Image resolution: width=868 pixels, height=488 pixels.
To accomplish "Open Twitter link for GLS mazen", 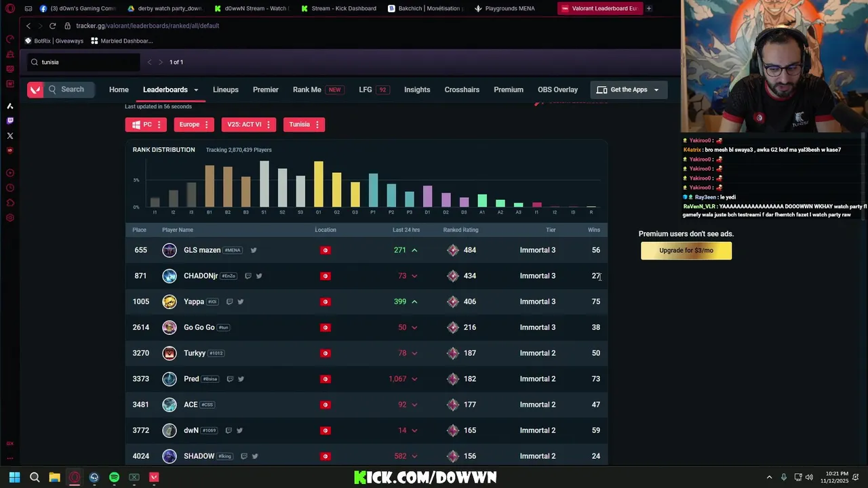I will tap(254, 250).
